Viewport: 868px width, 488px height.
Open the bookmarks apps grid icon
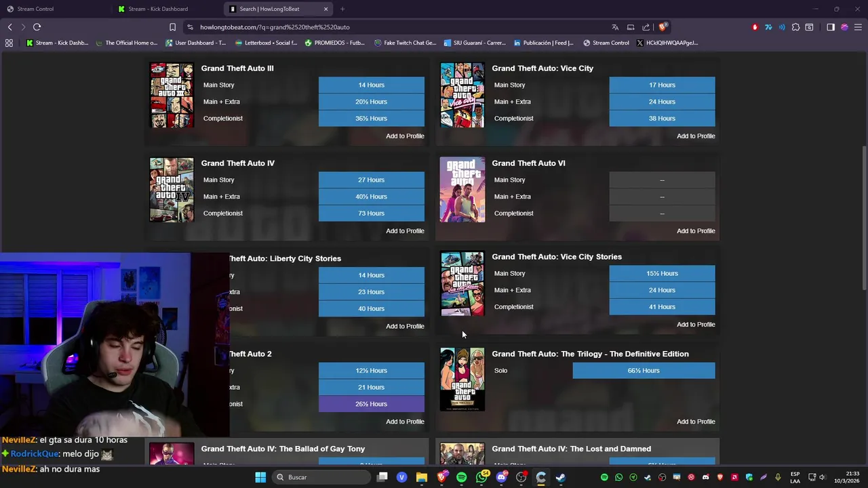coord(9,43)
